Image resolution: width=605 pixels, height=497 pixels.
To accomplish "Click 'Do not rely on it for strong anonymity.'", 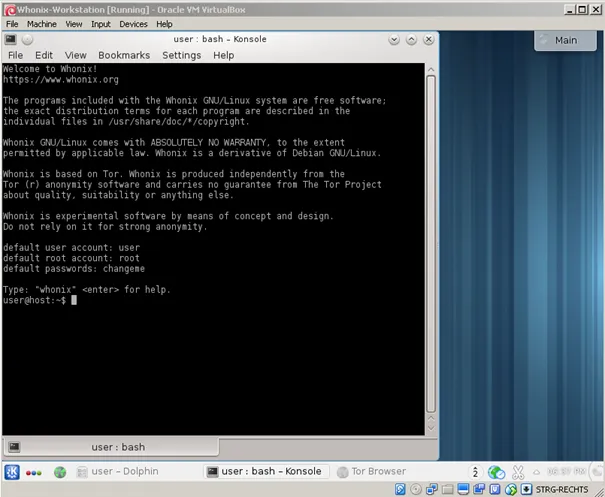I will pyautogui.click(x=105, y=227).
